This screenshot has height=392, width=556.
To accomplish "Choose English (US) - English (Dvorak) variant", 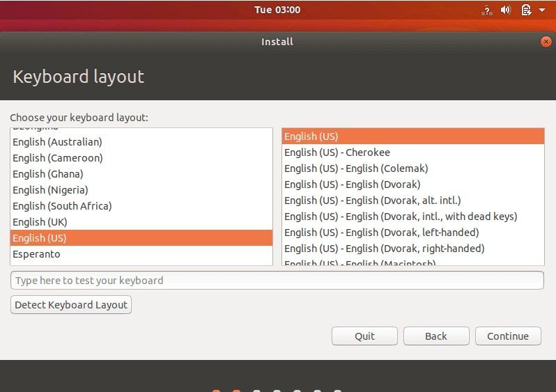I will tap(413, 185).
